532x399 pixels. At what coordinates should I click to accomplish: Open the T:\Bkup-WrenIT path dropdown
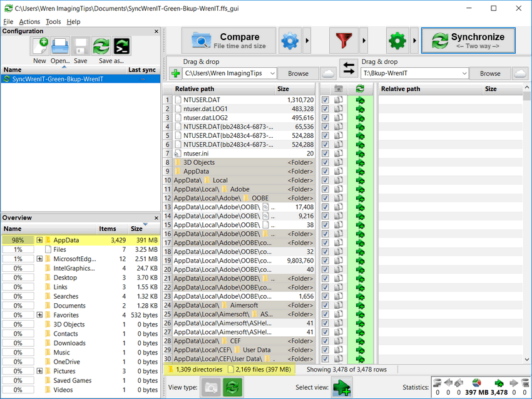[x=463, y=73]
